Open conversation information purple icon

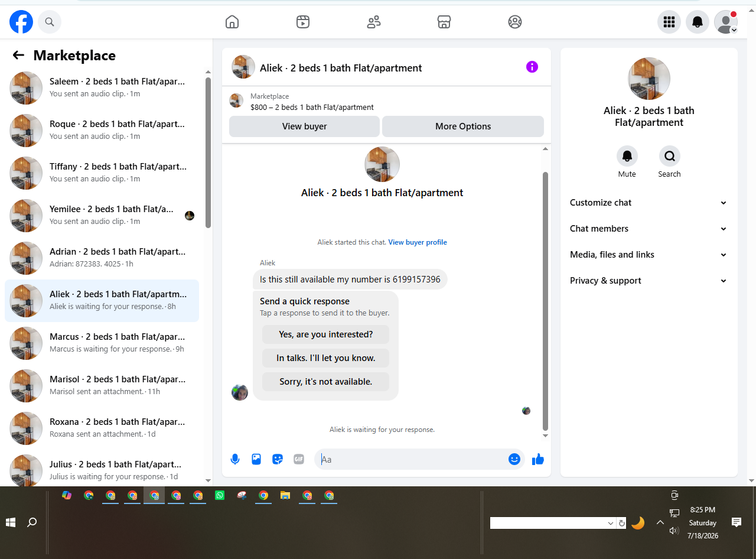point(532,67)
